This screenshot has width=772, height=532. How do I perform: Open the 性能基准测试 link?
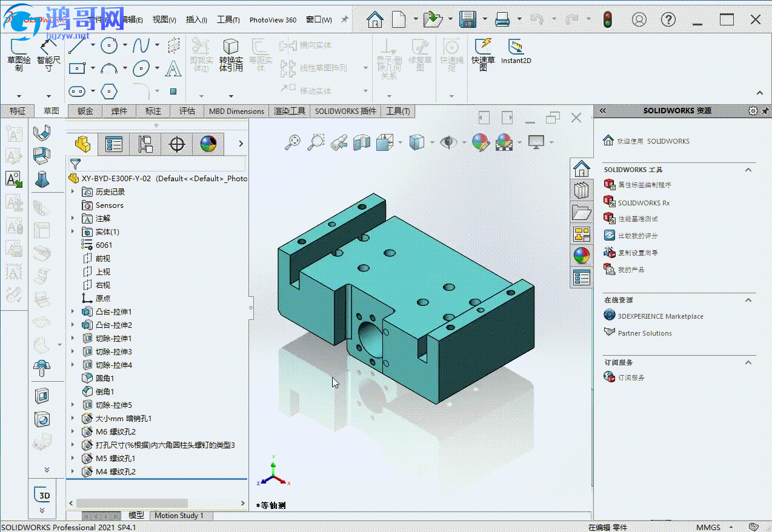click(637, 219)
